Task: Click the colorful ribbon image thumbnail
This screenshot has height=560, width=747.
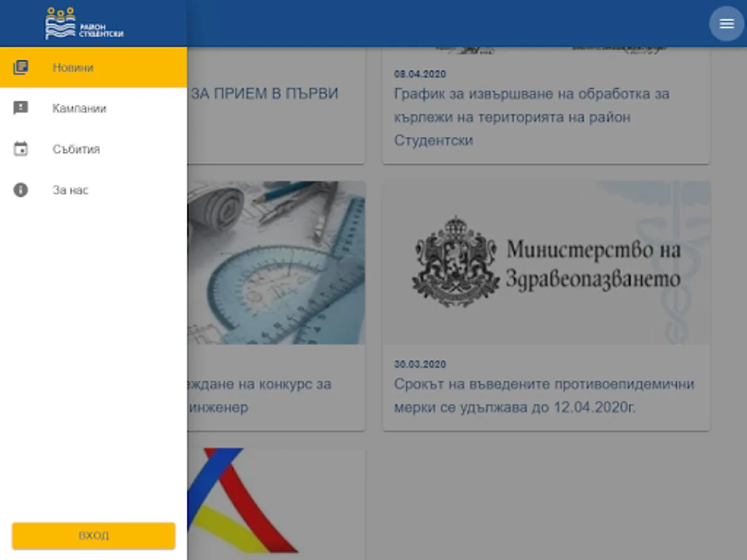Action: [276, 504]
